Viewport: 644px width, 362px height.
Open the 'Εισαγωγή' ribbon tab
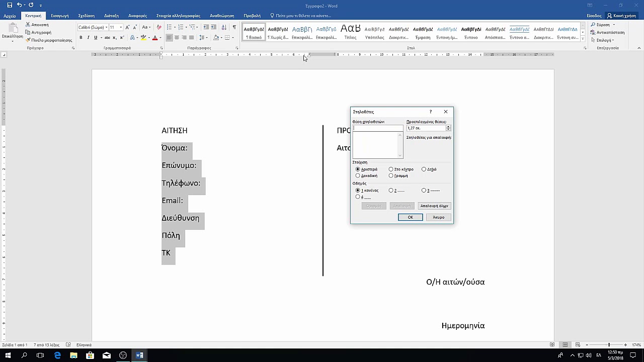pos(60,16)
